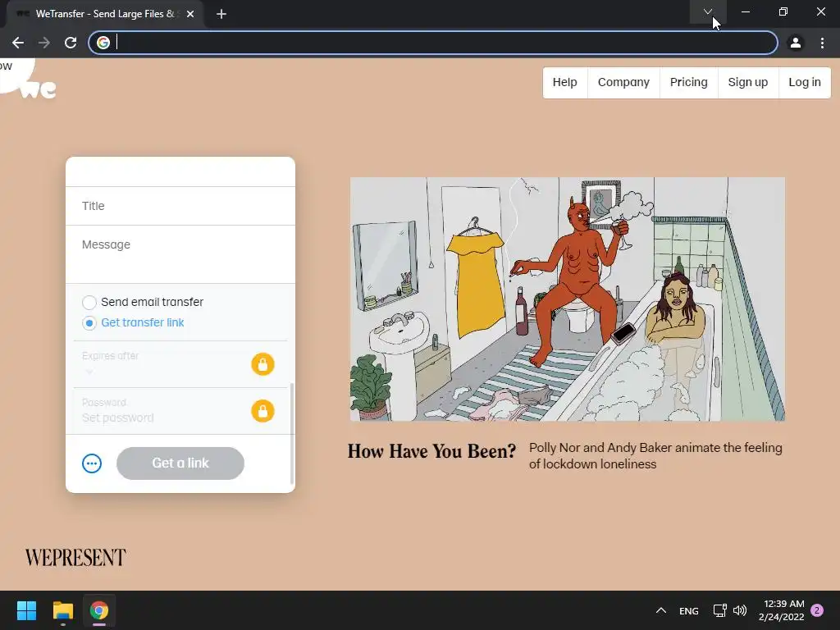Viewport: 840px width, 630px height.
Task: Click the Chrome icon in the taskbar
Action: point(99,610)
